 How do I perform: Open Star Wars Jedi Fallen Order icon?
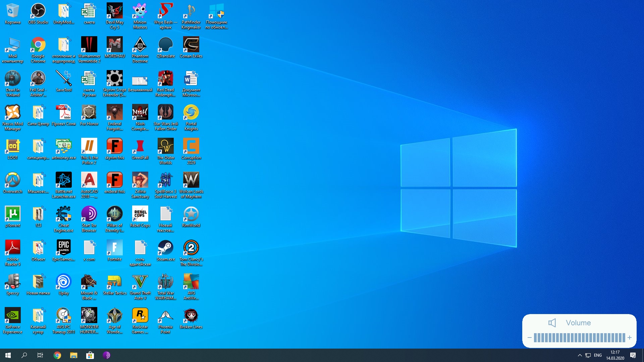tap(165, 118)
